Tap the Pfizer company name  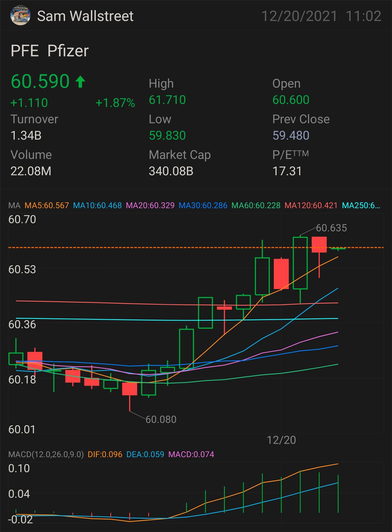[68, 51]
